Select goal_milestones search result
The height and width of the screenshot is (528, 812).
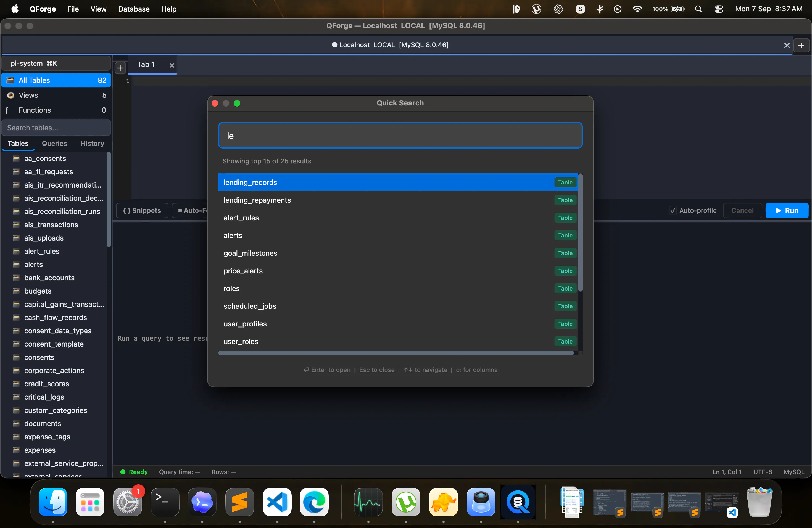(398, 253)
